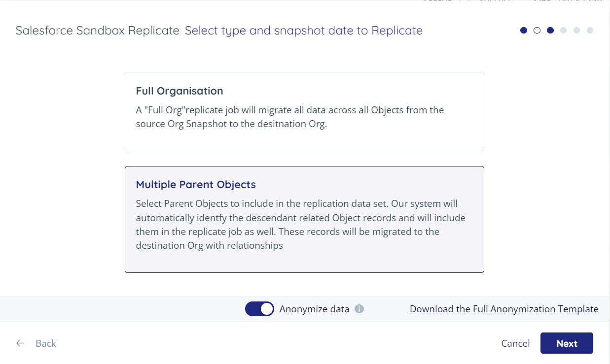Click the fourth greyed step dot
Screen dimensions: 610x364
click(x=564, y=30)
